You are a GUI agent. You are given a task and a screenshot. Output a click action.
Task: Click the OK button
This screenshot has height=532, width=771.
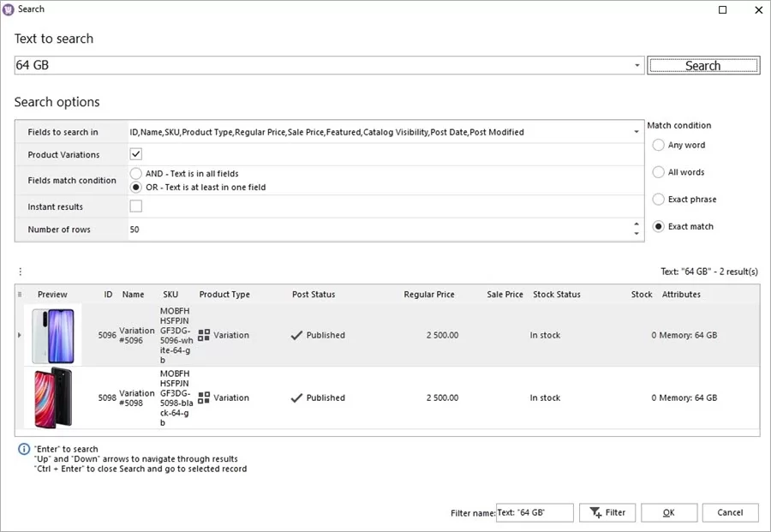point(669,512)
